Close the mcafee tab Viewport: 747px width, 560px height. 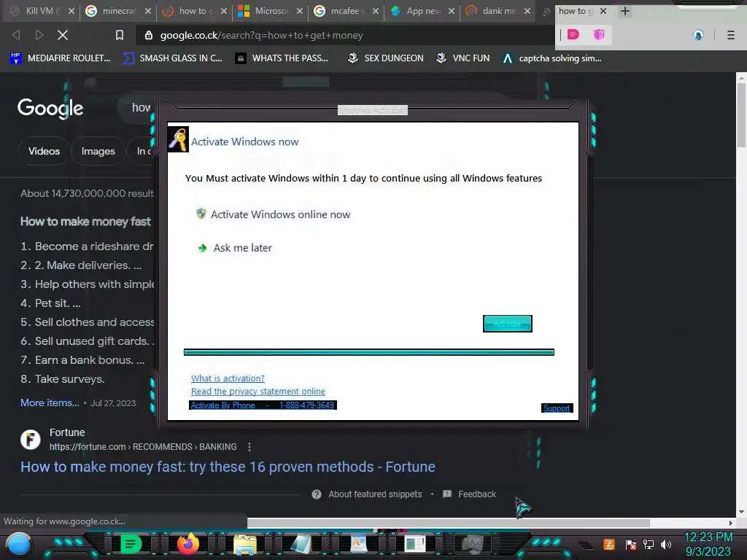pyautogui.click(x=376, y=10)
